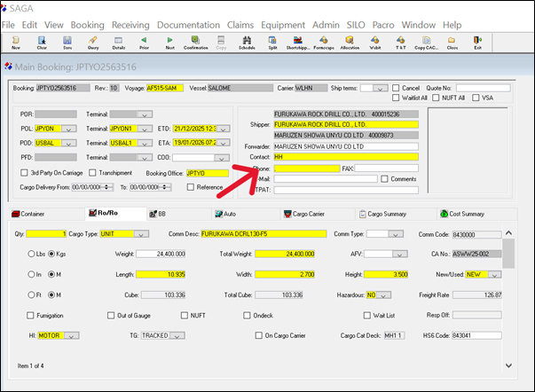
Task: Run the Query toolbar icon
Action: (x=92, y=42)
